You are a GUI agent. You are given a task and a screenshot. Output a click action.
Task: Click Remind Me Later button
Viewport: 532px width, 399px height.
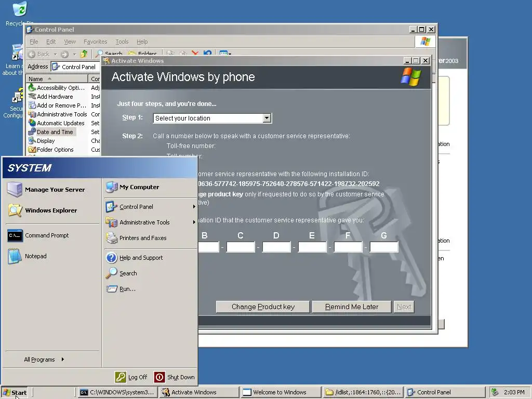pyautogui.click(x=352, y=307)
